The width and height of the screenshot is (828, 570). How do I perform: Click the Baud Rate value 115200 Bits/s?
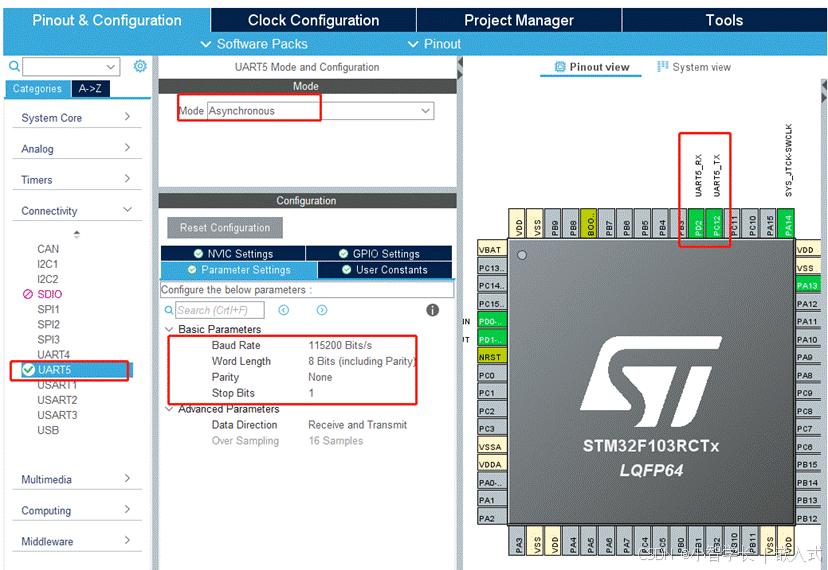point(340,345)
